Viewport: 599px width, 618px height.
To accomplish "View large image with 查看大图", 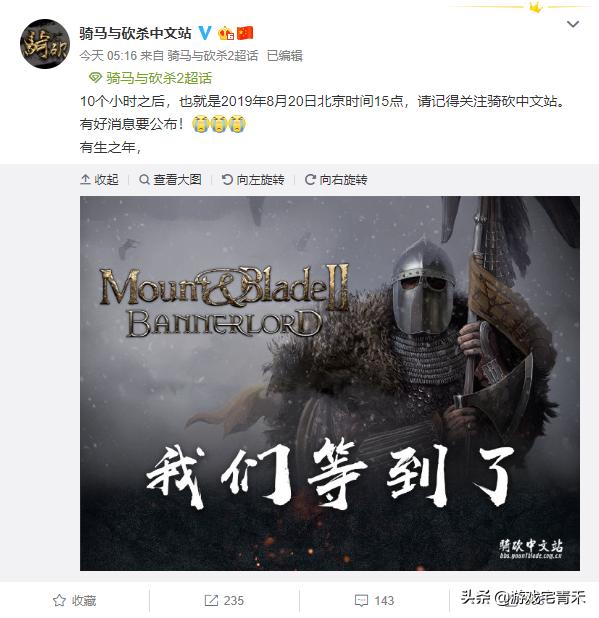I will [170, 180].
